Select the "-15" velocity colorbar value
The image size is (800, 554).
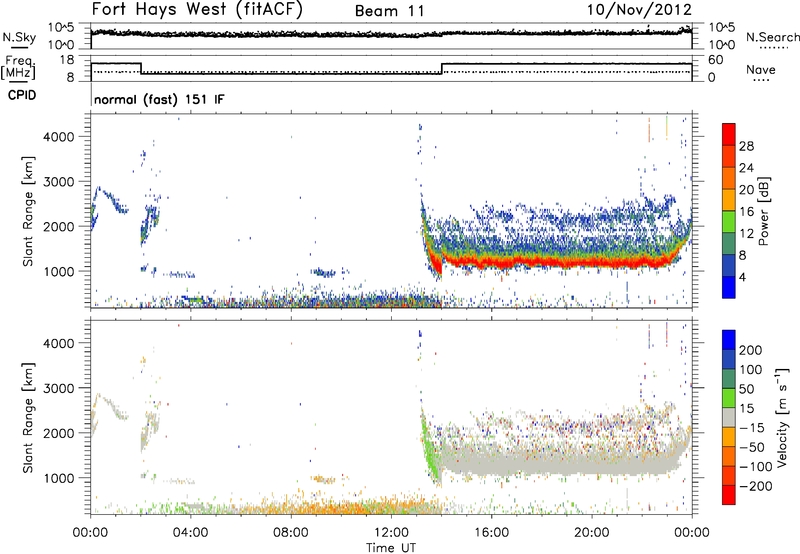pyautogui.click(x=752, y=428)
